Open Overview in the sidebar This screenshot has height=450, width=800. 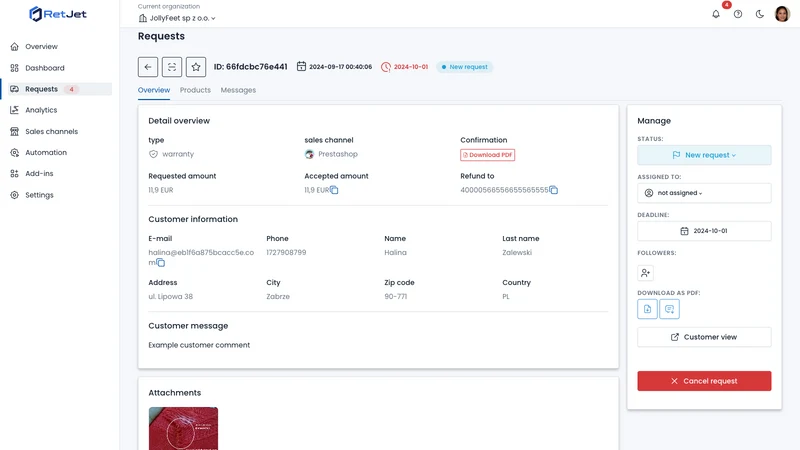(x=41, y=46)
